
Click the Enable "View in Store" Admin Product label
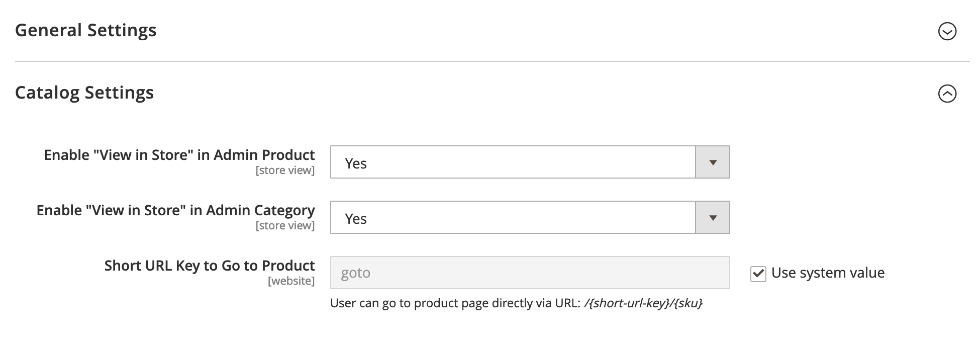[x=179, y=155]
